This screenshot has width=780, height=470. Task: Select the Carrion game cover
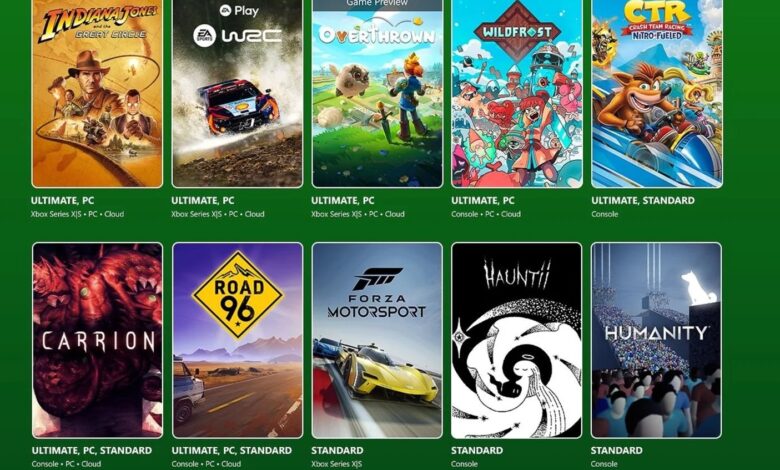pyautogui.click(x=98, y=340)
